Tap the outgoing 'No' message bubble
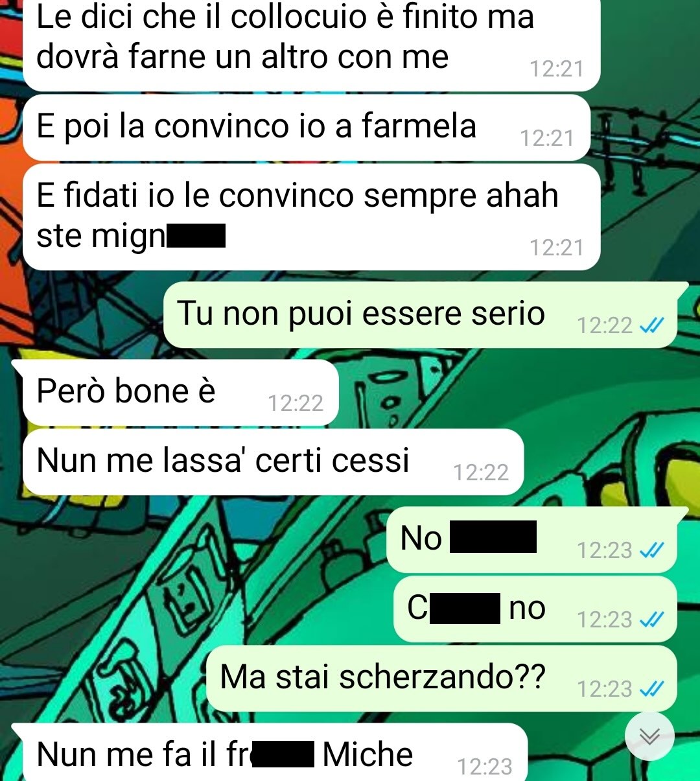The image size is (700, 781). click(531, 540)
